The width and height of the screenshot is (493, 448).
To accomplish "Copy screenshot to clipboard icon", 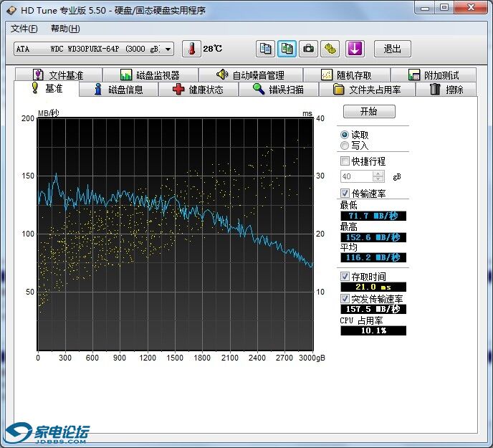I will (287, 49).
